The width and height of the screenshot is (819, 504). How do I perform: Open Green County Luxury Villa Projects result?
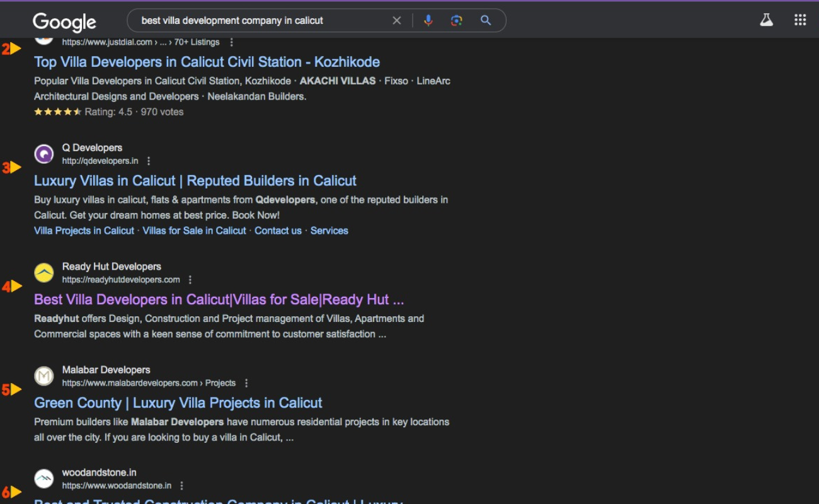tap(178, 403)
